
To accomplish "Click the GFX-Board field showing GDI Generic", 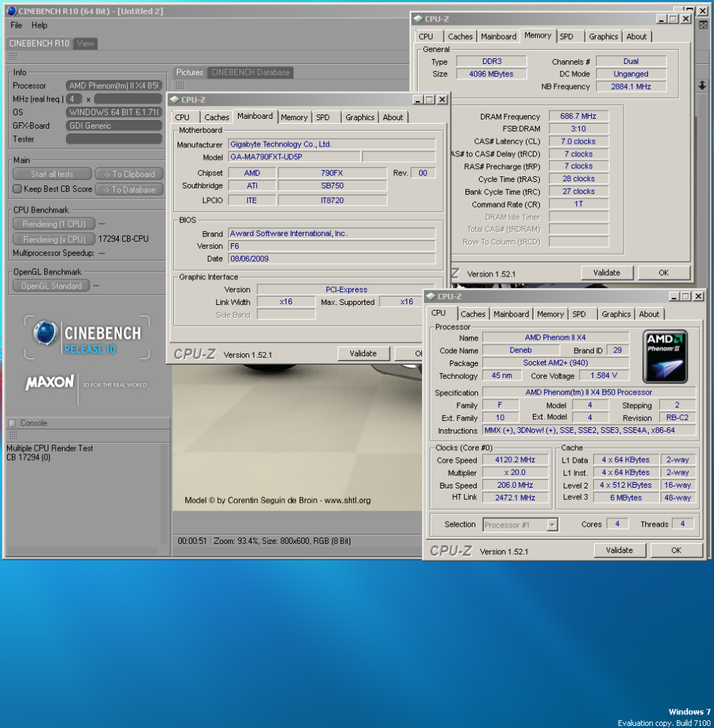I will click(114, 125).
